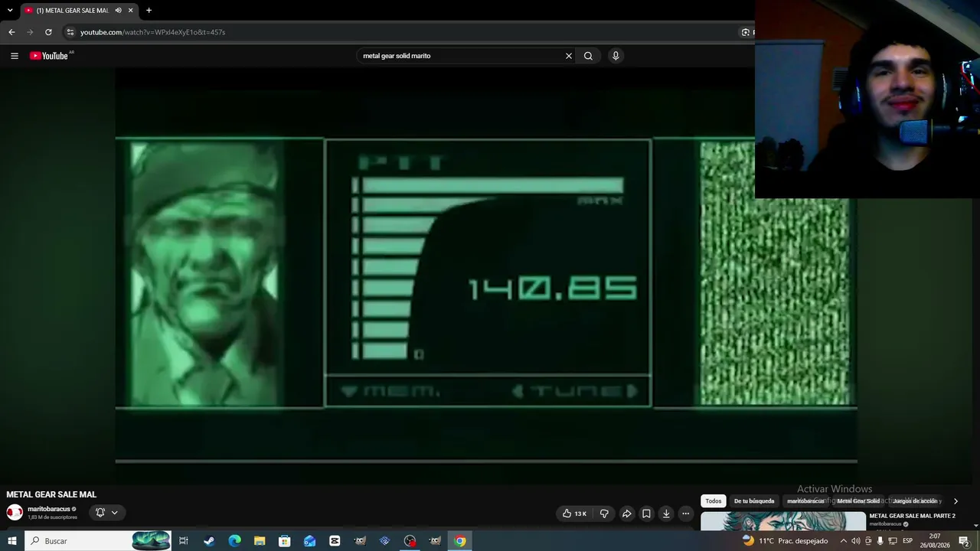Dislike the video
980x551 pixels.
(604, 514)
